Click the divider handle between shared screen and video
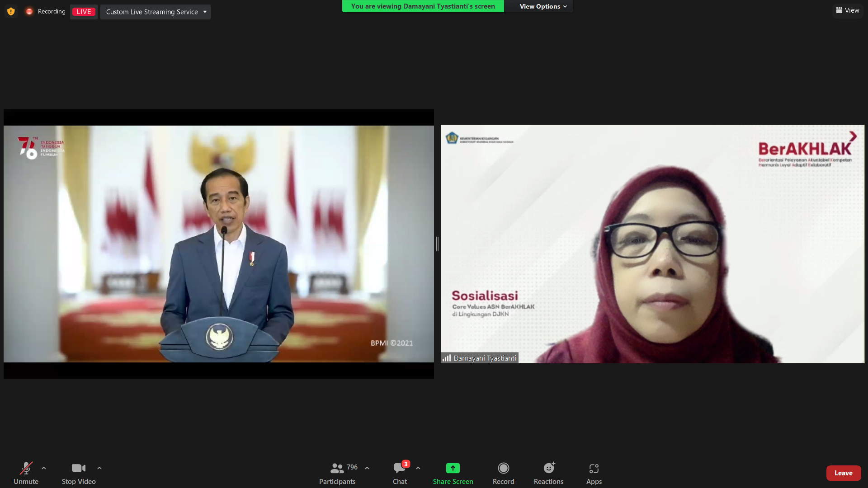Image resolution: width=868 pixels, height=488 pixels. point(437,244)
